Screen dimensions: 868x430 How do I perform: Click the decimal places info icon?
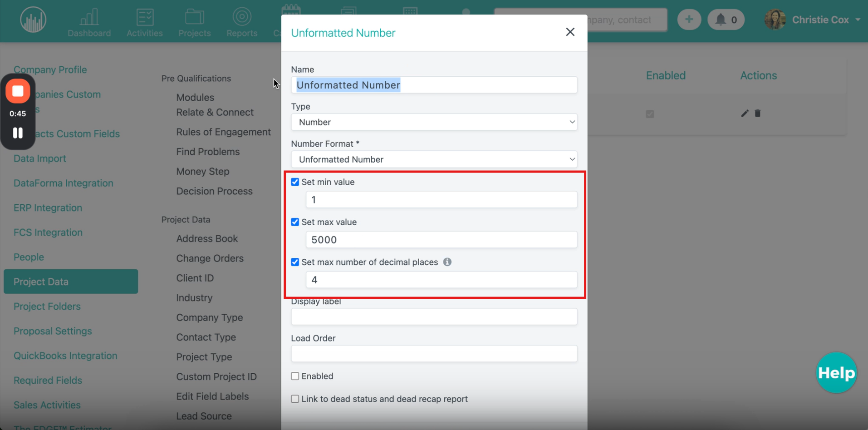[x=447, y=262]
